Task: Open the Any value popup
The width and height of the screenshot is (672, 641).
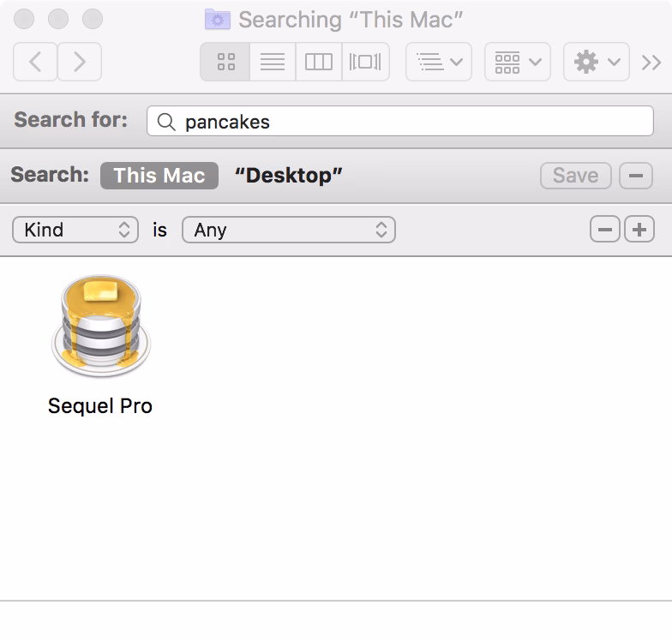Action: tap(288, 230)
